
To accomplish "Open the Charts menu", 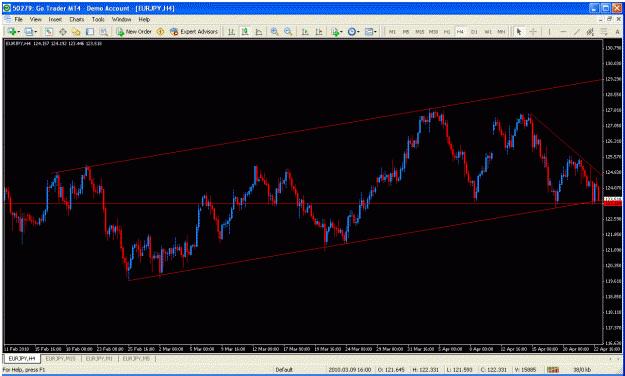I will click(77, 19).
